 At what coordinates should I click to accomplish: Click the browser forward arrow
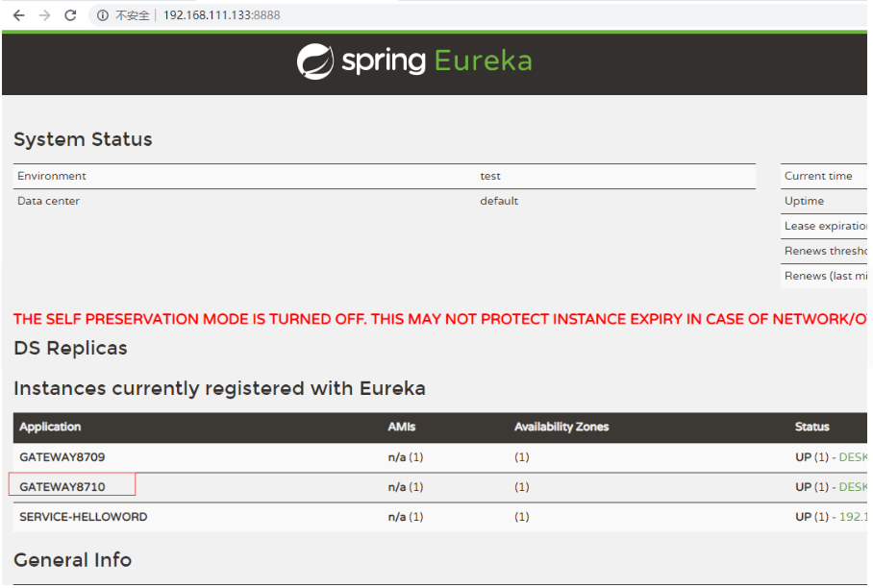tap(44, 15)
